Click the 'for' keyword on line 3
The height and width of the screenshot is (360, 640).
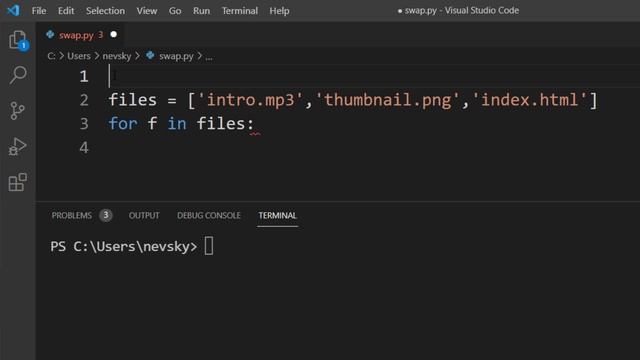point(123,124)
